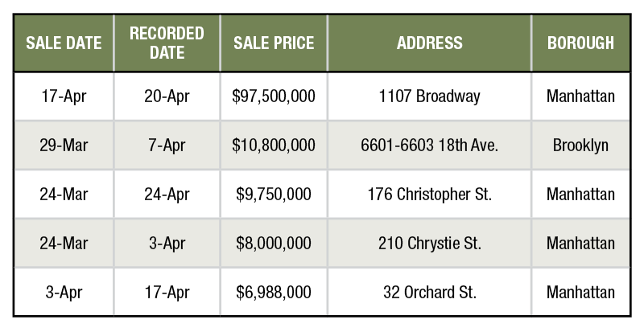
Task: Click the $8,000,000 sale price cell
Action: click(274, 243)
